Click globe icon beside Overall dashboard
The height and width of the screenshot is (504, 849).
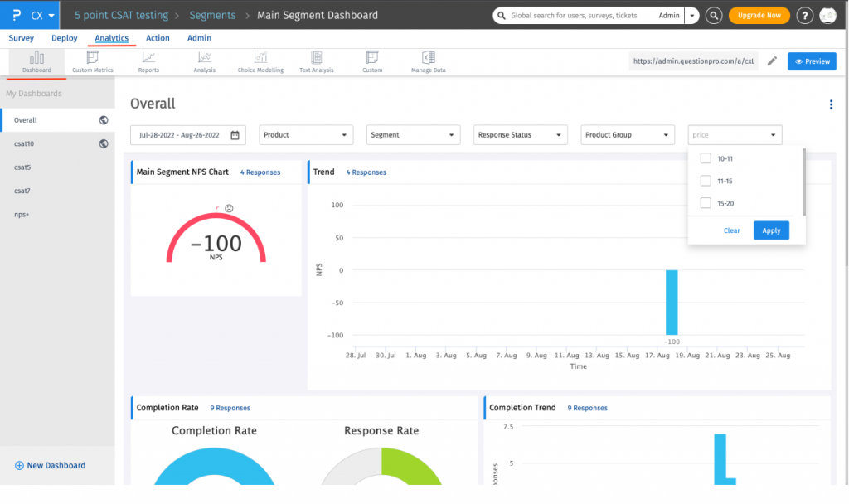[104, 120]
